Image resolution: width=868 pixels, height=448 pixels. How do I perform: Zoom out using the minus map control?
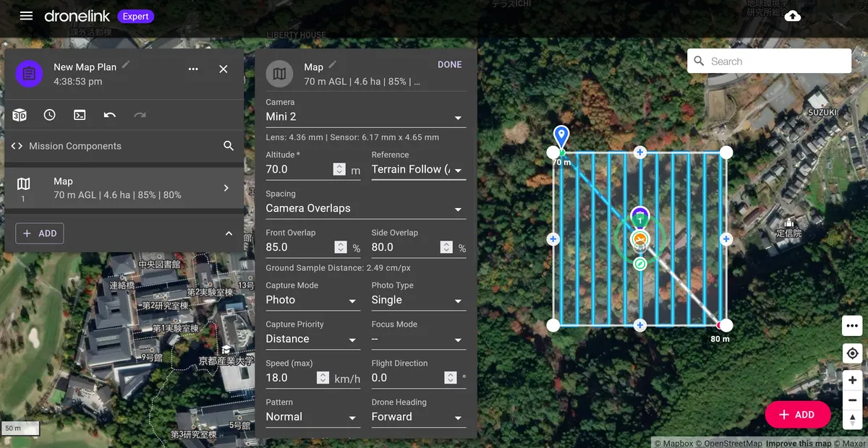tap(852, 400)
